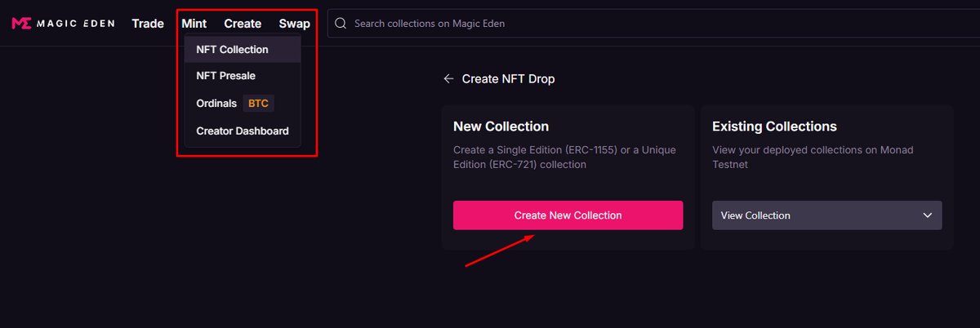Click the MAGIC EDEN wordmark text
Viewport: 980px width, 328px height.
point(76,24)
